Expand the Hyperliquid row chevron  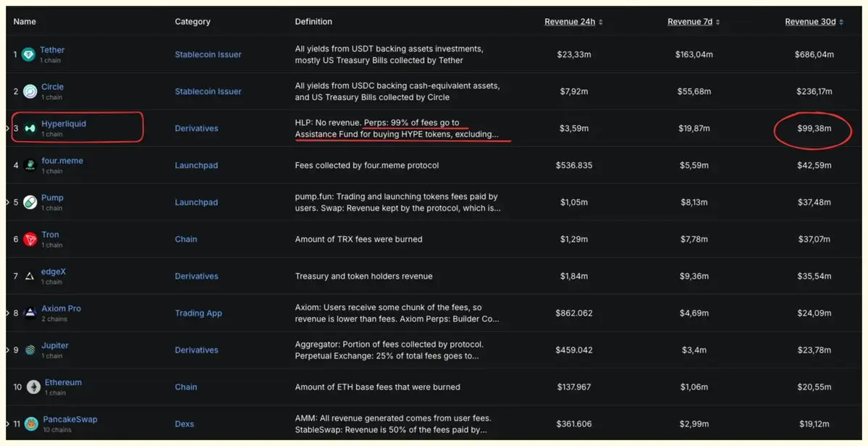(x=8, y=128)
